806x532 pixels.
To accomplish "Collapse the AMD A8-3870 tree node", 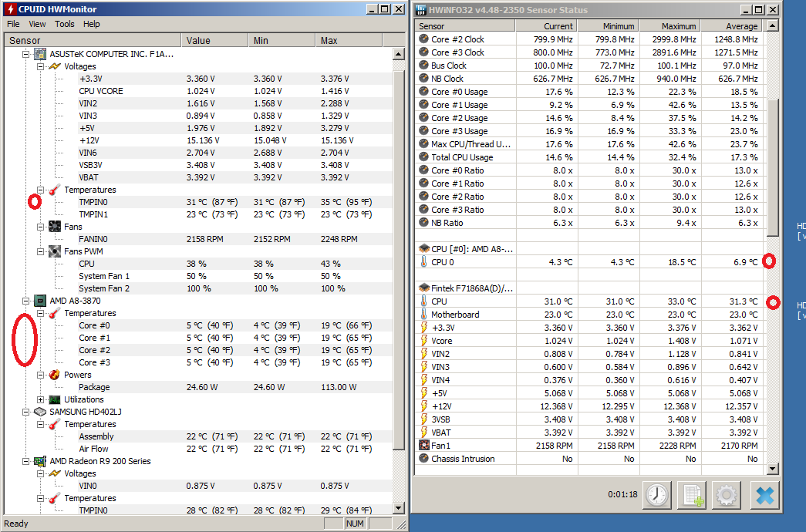I will click(25, 301).
